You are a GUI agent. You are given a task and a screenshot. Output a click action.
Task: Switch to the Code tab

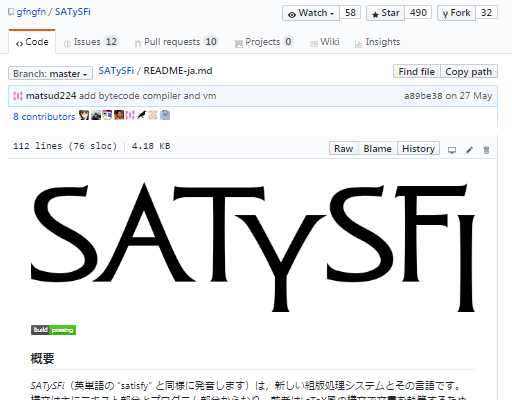coord(32,42)
